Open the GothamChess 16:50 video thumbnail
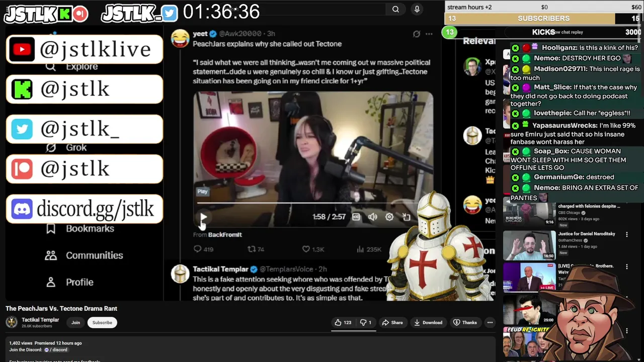The width and height of the screenshot is (644, 362). [529, 244]
